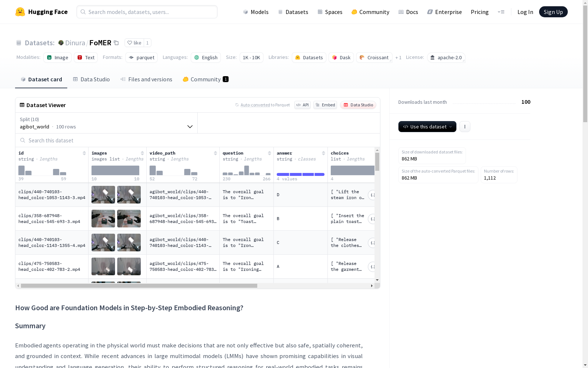The height and width of the screenshot is (368, 588).
Task: Open Data Studio from the viewer header
Action: (x=358, y=105)
